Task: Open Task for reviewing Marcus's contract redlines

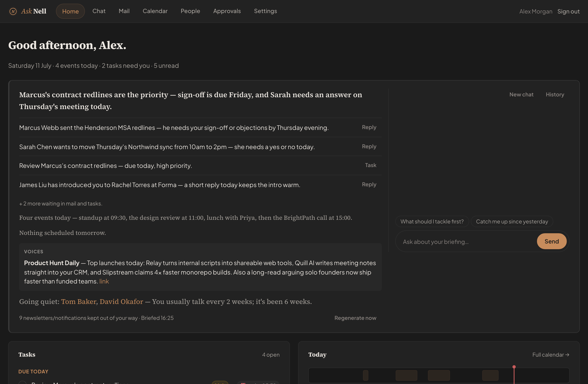Action: pyautogui.click(x=371, y=165)
